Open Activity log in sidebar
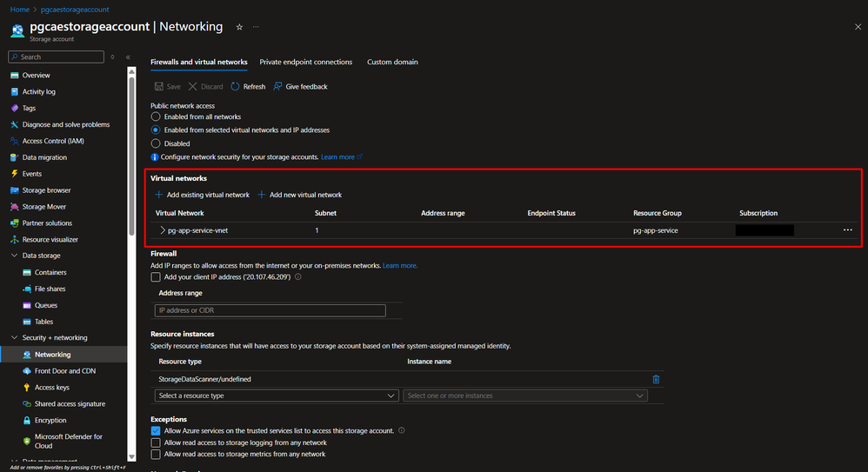The height and width of the screenshot is (472, 868). [x=39, y=92]
